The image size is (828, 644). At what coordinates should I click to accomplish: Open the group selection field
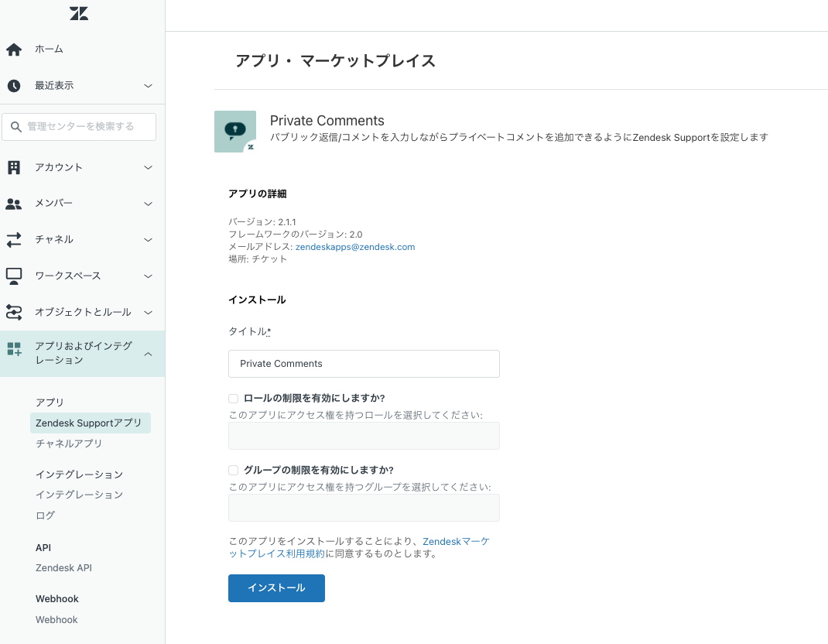coord(364,508)
